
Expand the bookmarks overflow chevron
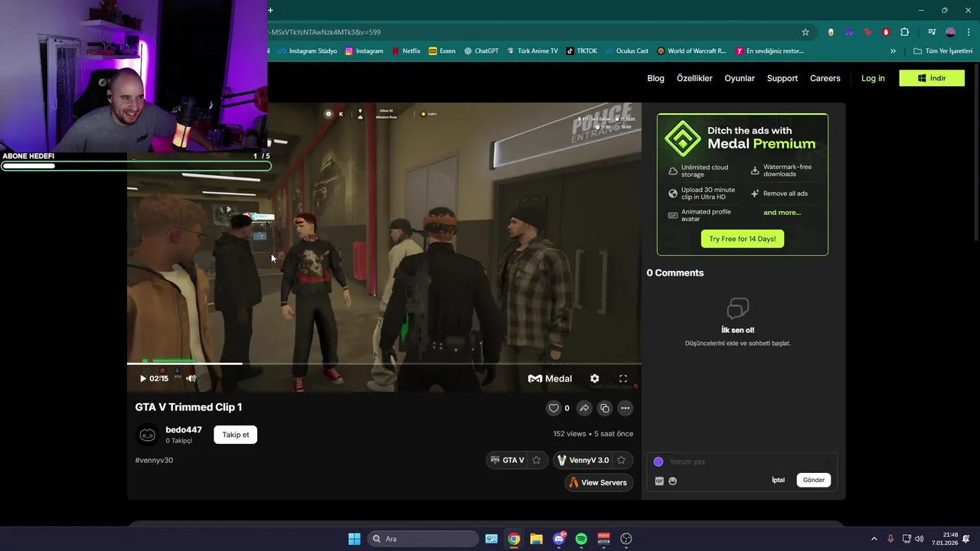click(893, 51)
